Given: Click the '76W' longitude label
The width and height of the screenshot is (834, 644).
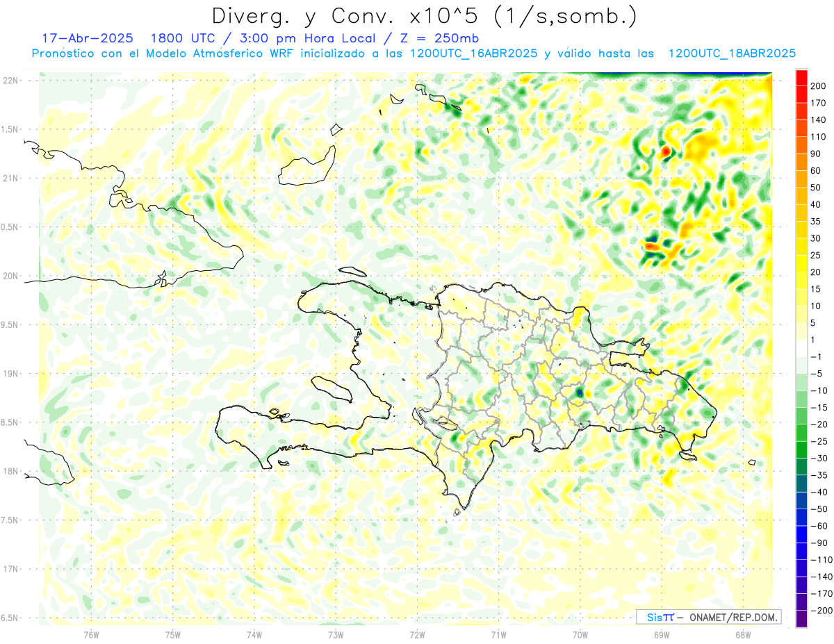Looking at the screenshot, I should click(92, 634).
